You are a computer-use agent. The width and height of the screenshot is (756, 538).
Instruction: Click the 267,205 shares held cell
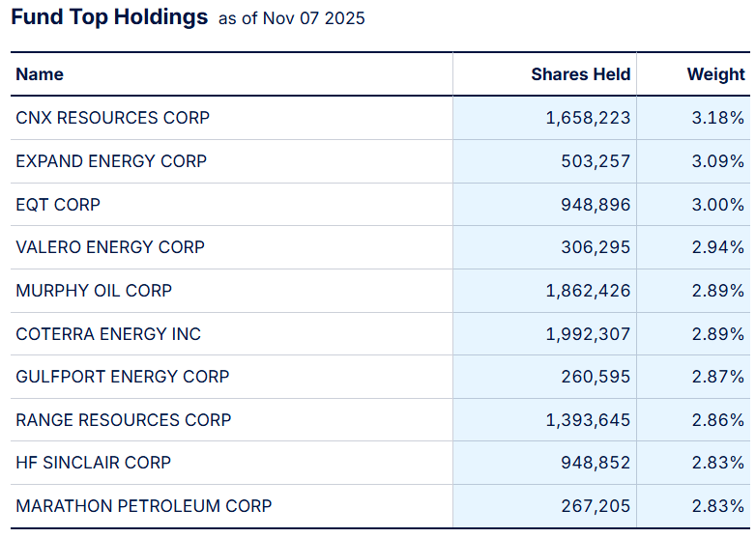coord(596,506)
